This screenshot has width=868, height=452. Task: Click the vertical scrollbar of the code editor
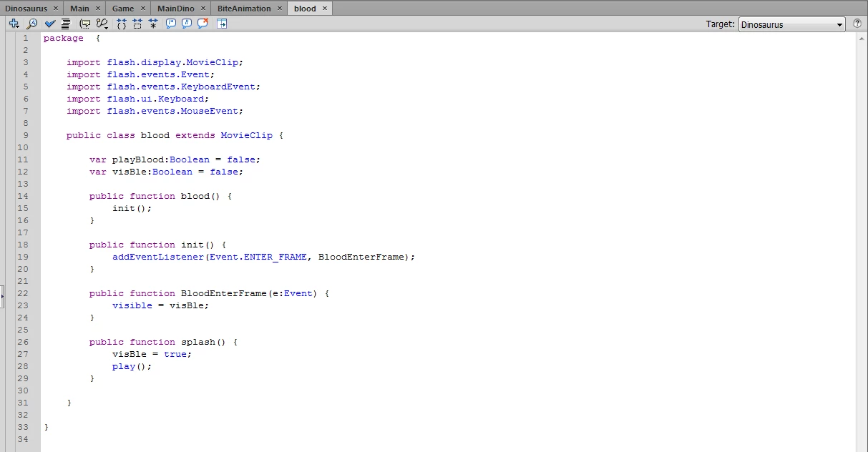tap(862, 242)
